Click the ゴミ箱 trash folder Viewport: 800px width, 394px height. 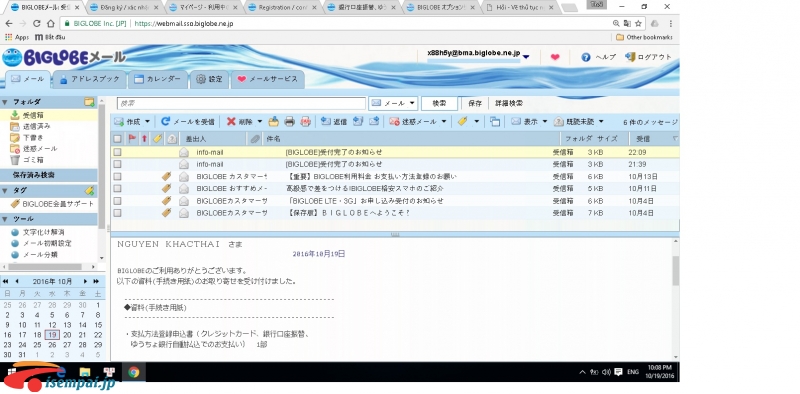(x=33, y=160)
